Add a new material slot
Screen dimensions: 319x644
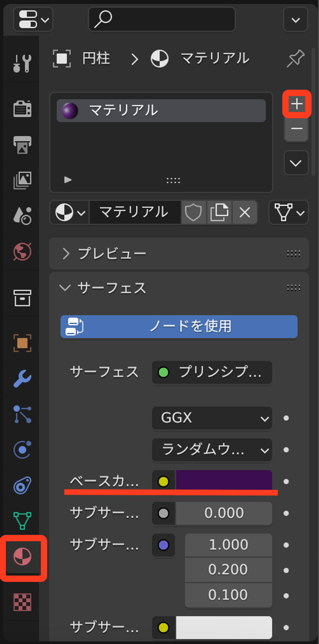tap(297, 104)
